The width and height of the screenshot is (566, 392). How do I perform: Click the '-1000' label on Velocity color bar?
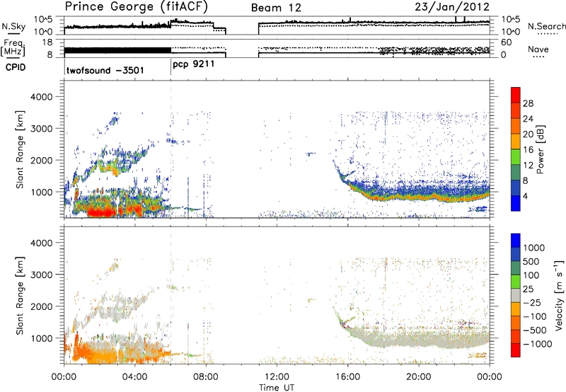[537, 344]
